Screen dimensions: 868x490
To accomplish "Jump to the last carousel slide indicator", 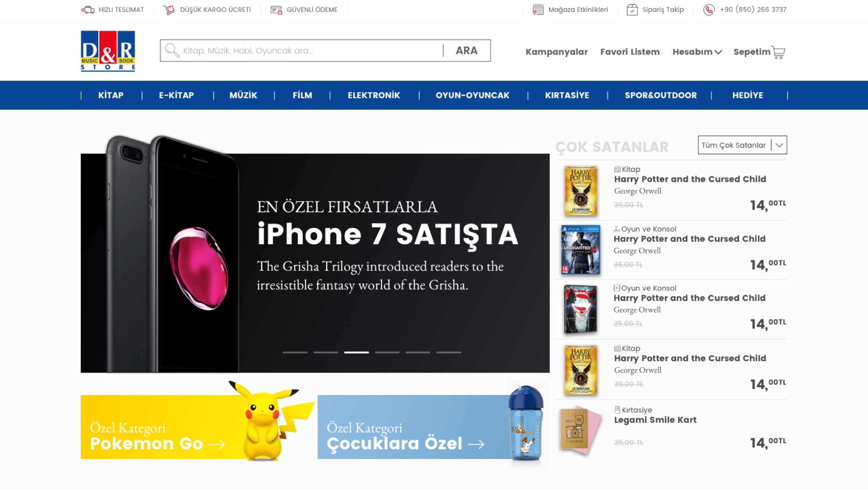I will click(448, 352).
